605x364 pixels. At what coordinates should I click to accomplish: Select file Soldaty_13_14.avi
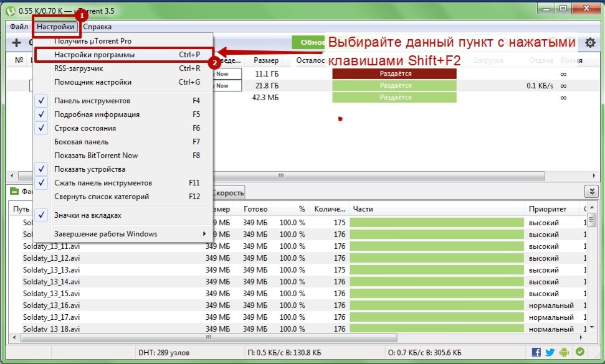click(51, 282)
